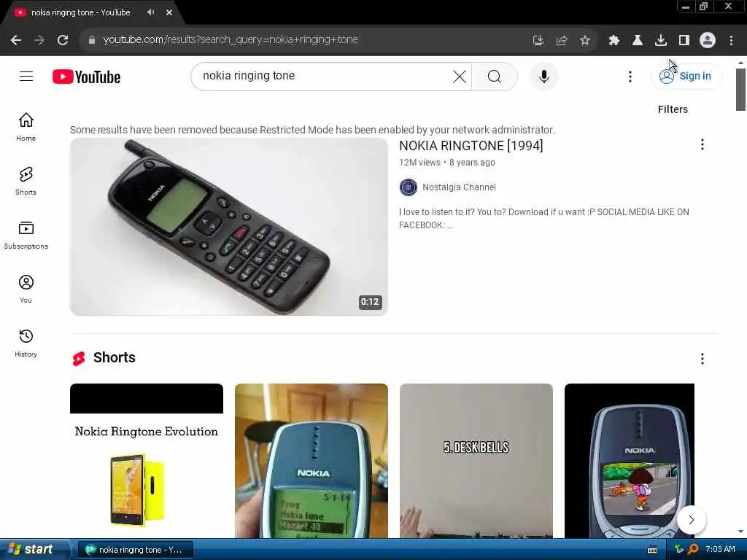Open Shorts in the sidebar
Screen dimensions: 747x560
pyautogui.click(x=26, y=181)
